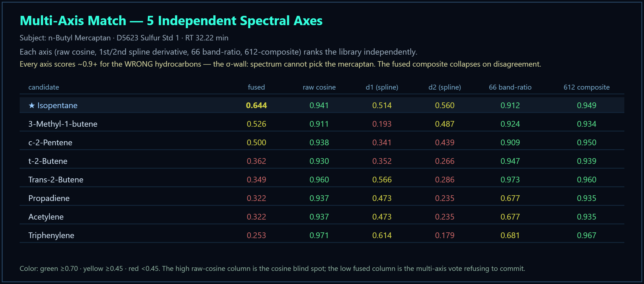Click the '66 band-ratio' column header
This screenshot has height=284, width=644.
(510, 87)
